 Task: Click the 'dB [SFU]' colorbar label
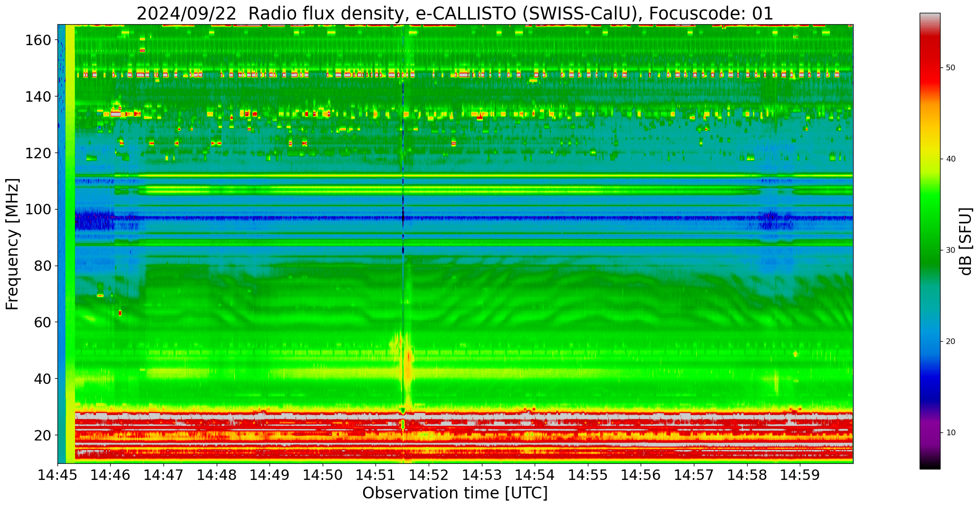coord(965,241)
